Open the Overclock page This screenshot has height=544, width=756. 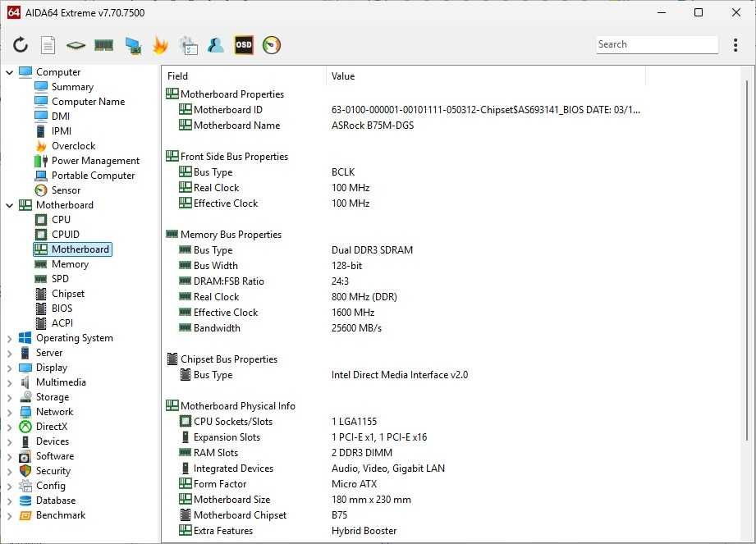(x=73, y=146)
